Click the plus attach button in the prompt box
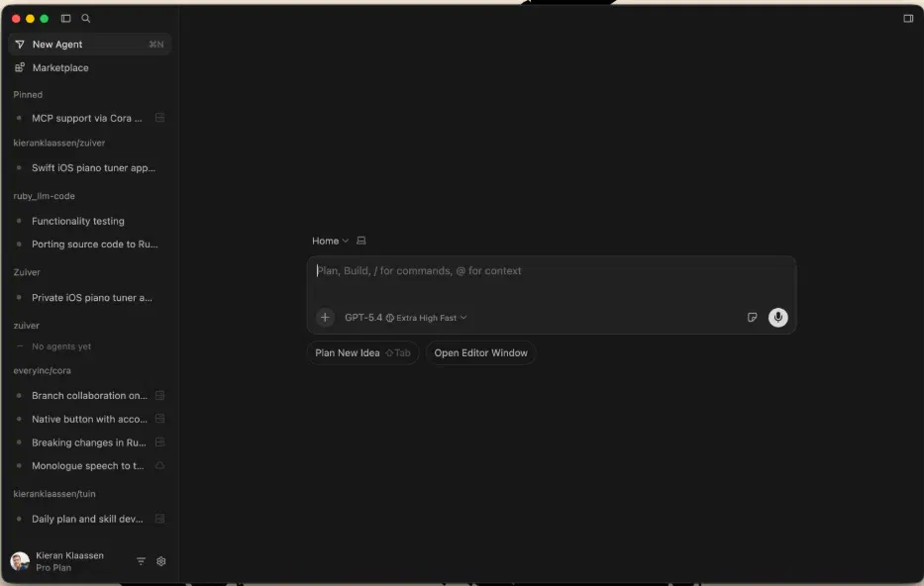 [325, 318]
